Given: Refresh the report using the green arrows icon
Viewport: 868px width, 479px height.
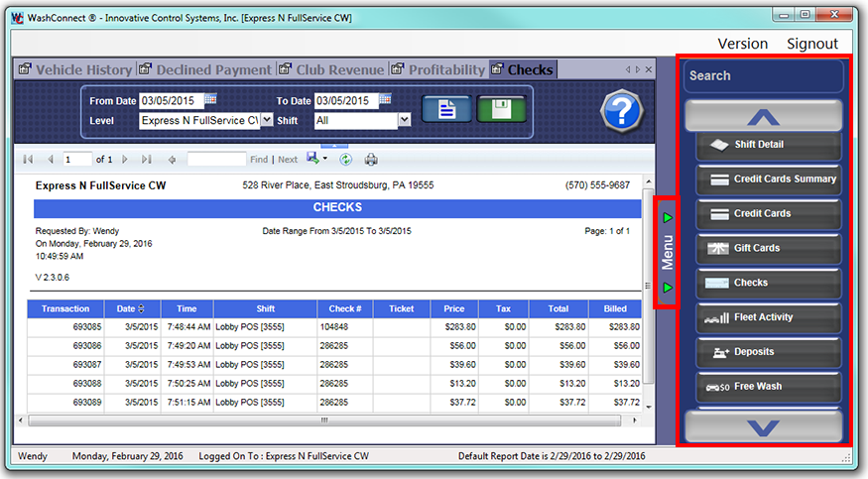Looking at the screenshot, I should 345,159.
